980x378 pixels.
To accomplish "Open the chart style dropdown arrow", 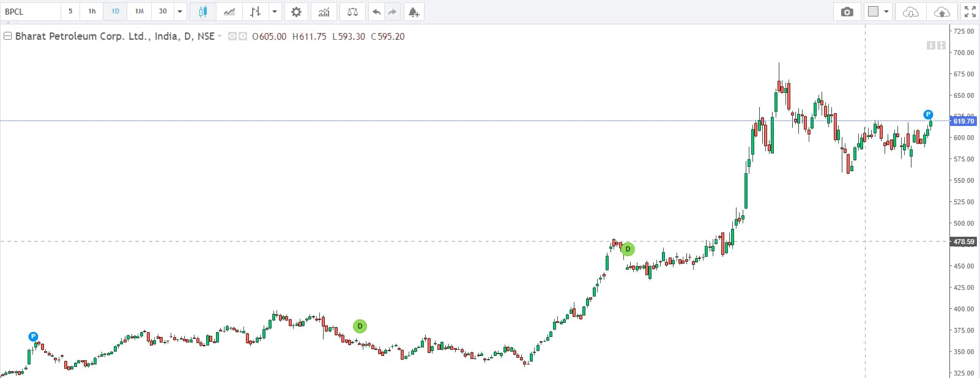I will pos(275,12).
